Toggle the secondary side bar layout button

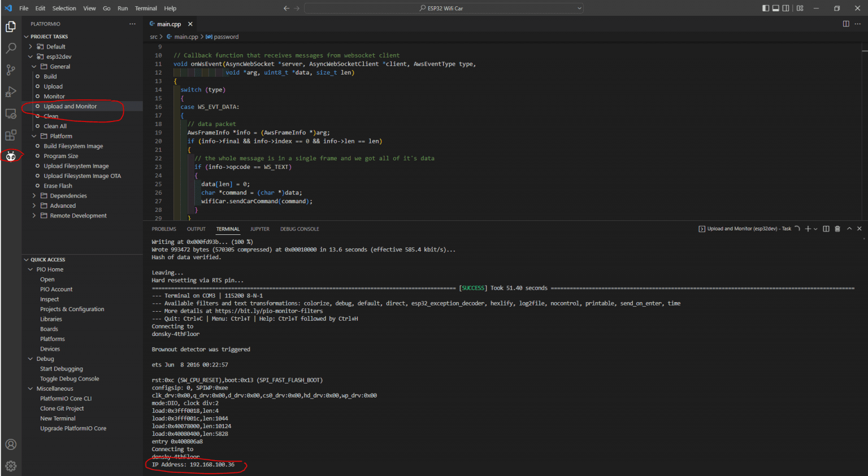[x=786, y=8]
